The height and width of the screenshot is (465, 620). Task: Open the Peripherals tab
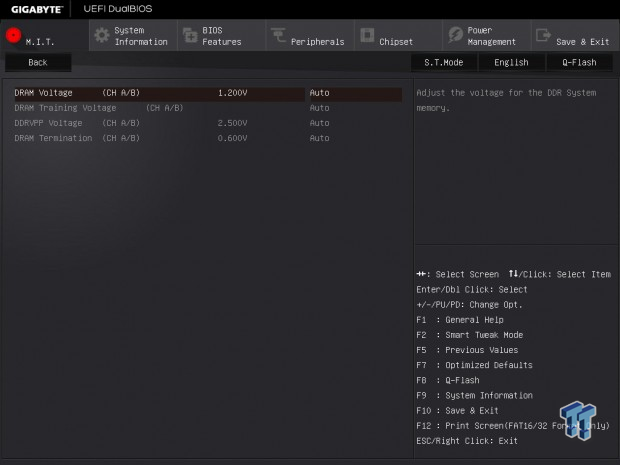tap(310, 35)
